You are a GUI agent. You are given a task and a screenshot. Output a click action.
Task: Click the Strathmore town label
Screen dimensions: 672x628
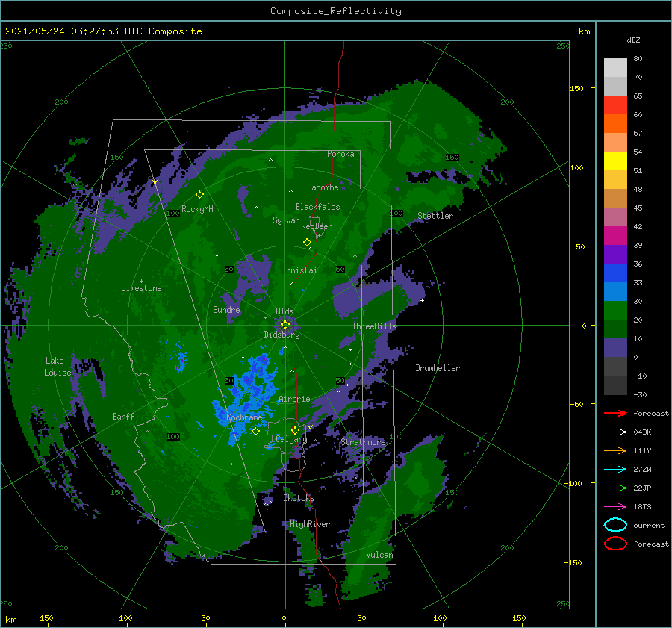(x=363, y=442)
